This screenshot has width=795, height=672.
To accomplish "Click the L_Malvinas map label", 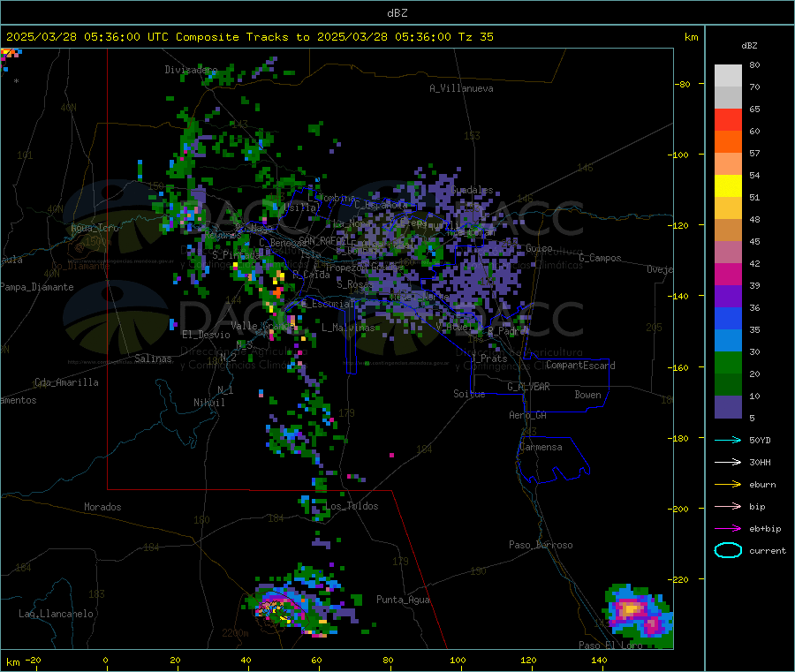I will point(348,328).
